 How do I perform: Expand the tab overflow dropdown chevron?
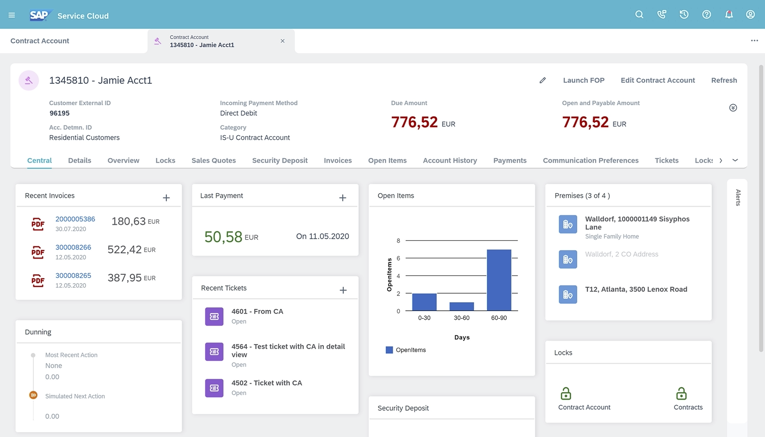pos(735,160)
